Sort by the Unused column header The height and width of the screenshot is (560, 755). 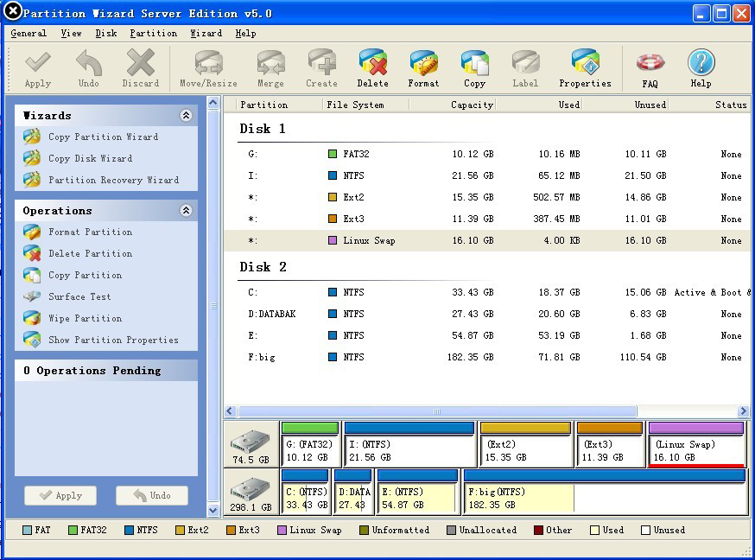click(x=625, y=105)
